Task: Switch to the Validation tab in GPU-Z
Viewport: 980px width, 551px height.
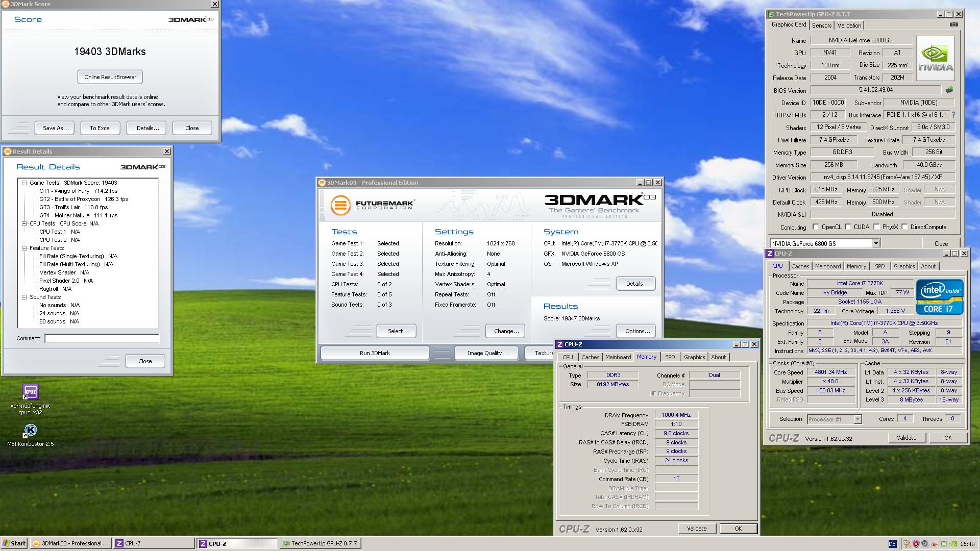Action: click(849, 26)
